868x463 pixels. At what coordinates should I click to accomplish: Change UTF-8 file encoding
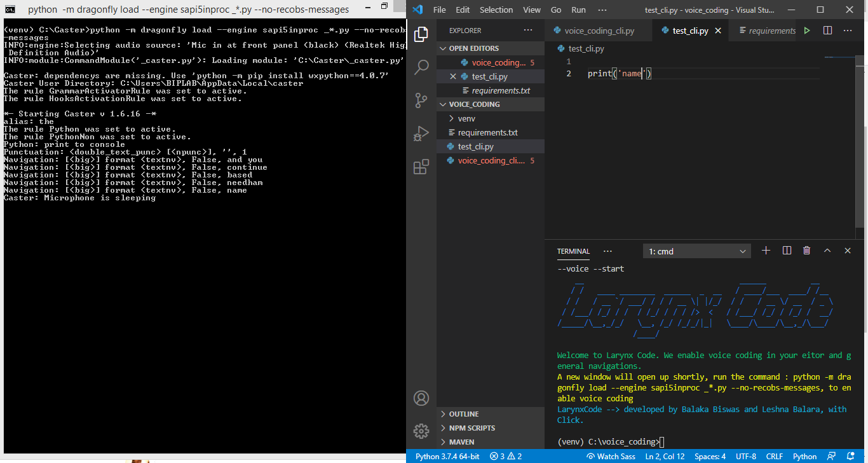pos(745,456)
